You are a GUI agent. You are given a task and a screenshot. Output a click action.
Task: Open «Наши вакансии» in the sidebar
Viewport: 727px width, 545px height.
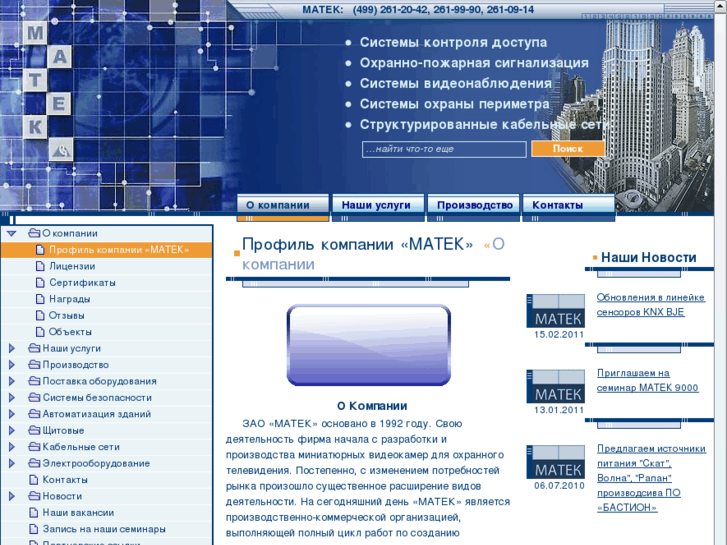(78, 513)
